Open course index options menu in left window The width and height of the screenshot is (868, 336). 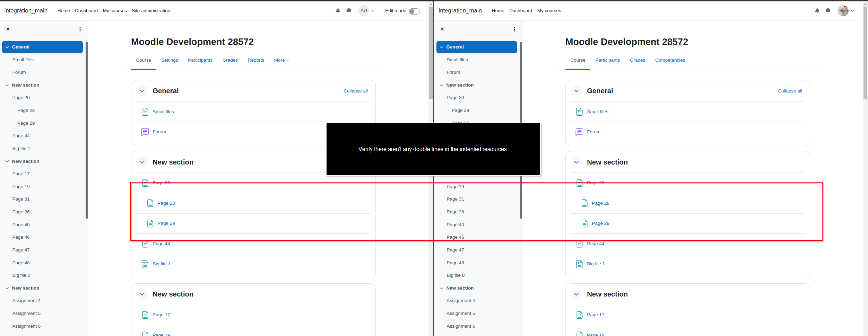(x=80, y=29)
